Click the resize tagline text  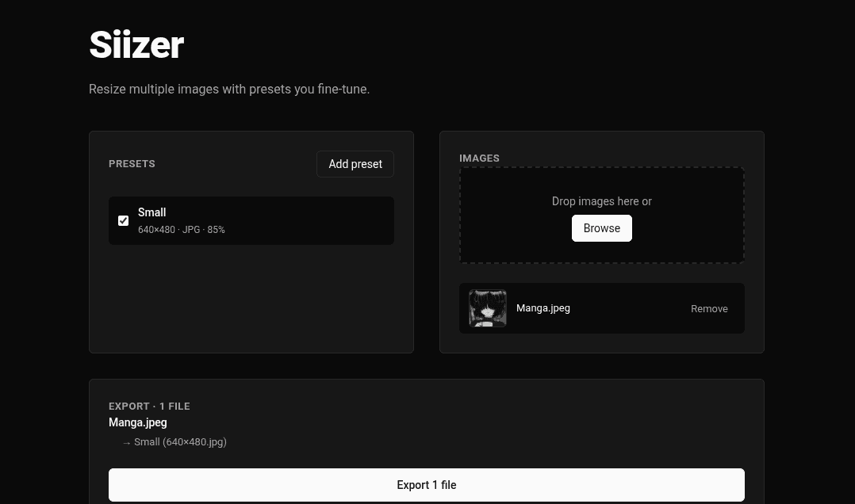pos(229,89)
